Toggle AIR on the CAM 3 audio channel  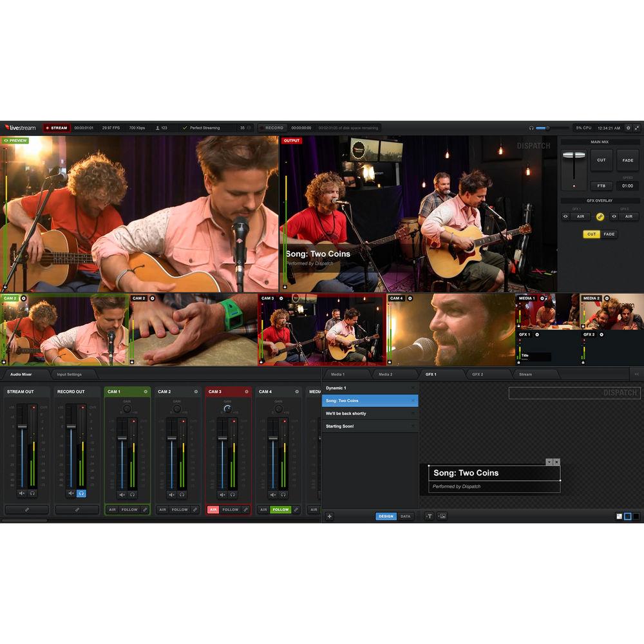213,509
